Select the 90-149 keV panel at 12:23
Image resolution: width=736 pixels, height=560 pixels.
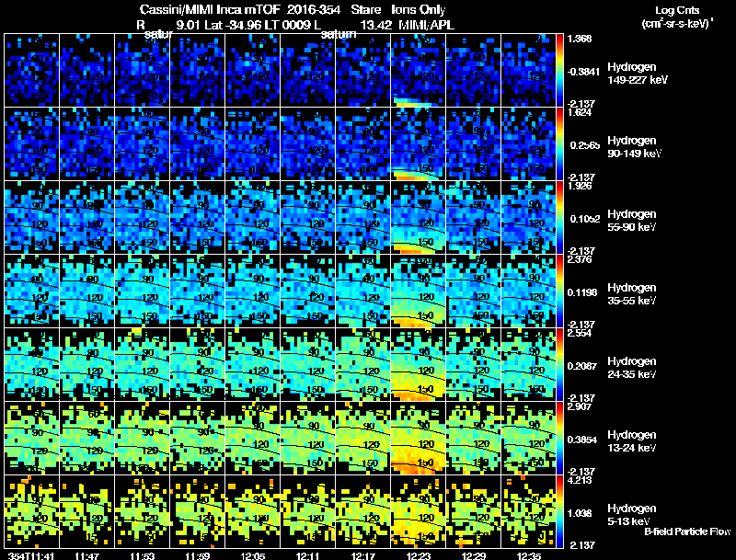pyautogui.click(x=419, y=144)
